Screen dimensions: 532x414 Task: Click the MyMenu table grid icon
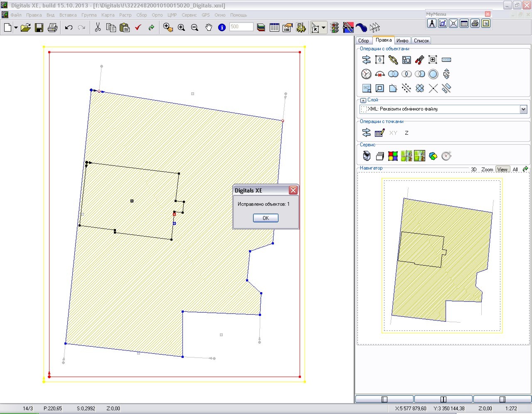coord(464,23)
